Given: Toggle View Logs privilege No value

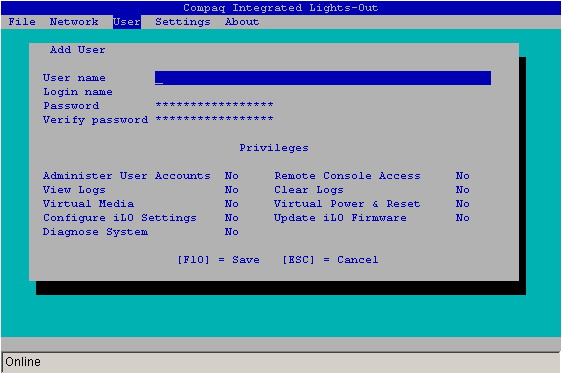Looking at the screenshot, I should click(x=232, y=190).
